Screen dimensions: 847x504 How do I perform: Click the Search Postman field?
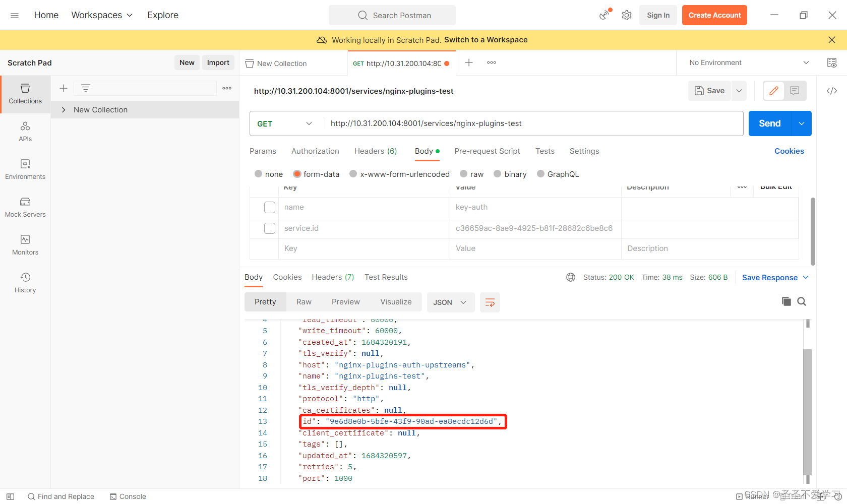(392, 15)
